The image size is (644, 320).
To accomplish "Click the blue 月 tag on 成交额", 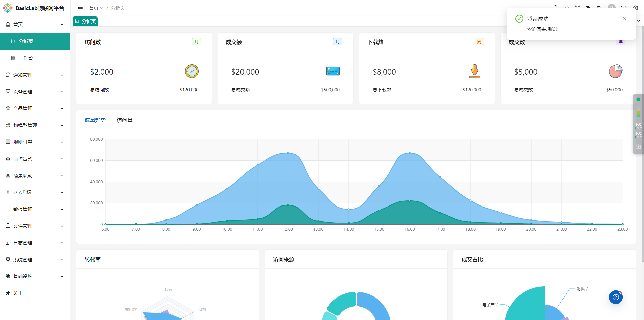I will pyautogui.click(x=338, y=42).
